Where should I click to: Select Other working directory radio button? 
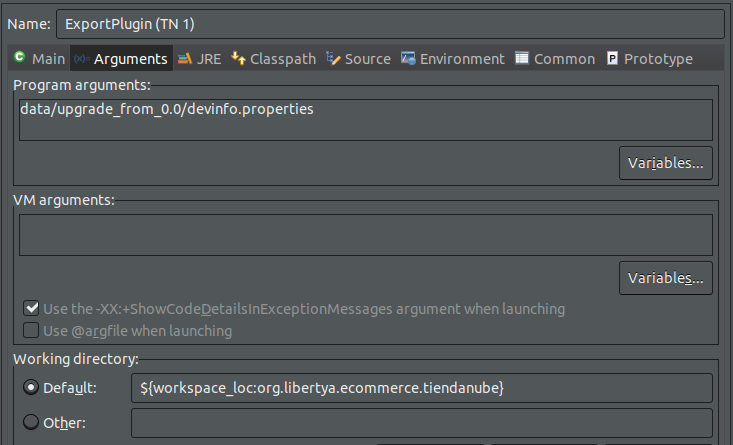coord(31,422)
